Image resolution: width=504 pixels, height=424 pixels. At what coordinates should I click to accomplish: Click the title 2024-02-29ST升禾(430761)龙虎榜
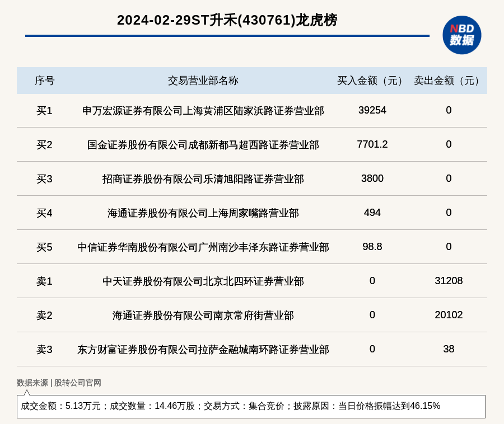227,20
